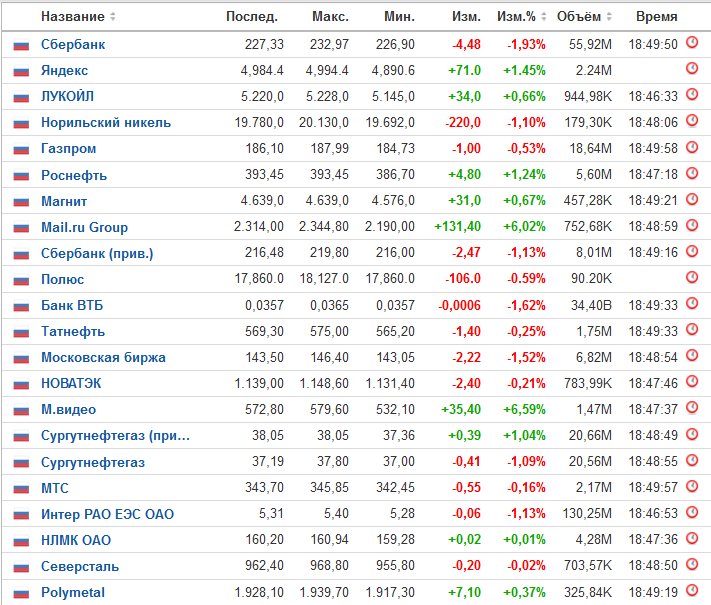Click the clock icon in М.видео row

click(692, 407)
